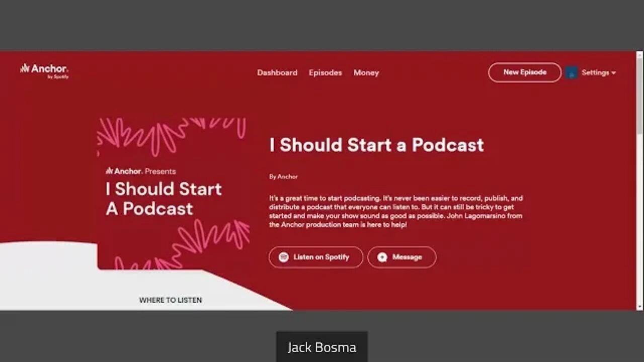Click the scrollbar up arrow
Screen dimensions: 644x362
pyautogui.click(x=639, y=55)
